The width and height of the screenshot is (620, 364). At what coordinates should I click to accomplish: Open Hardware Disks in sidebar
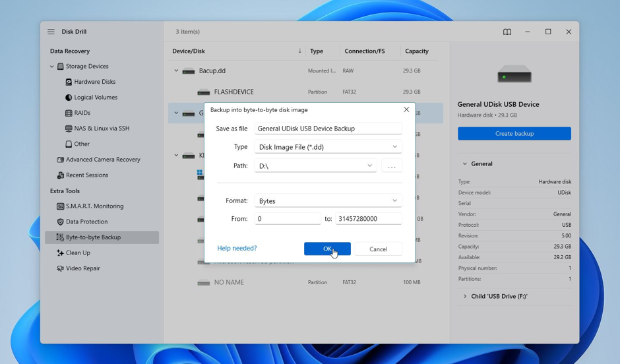[x=95, y=82]
